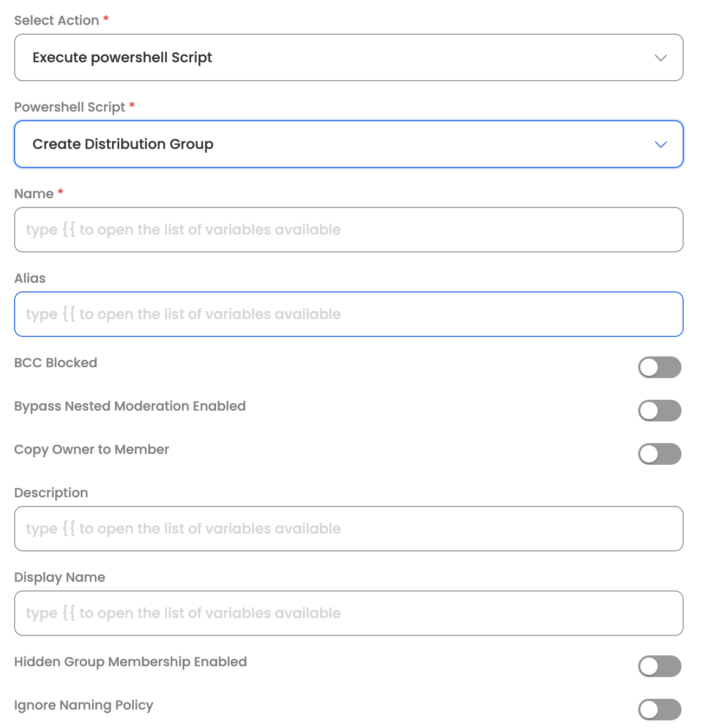
Task: Click the 'Powershell Script' field label
Action: click(69, 107)
